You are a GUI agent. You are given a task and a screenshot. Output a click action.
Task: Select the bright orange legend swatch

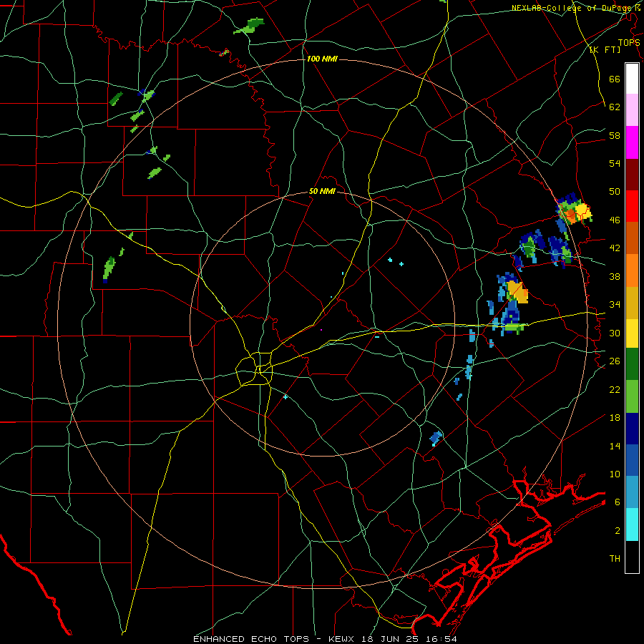632,270
